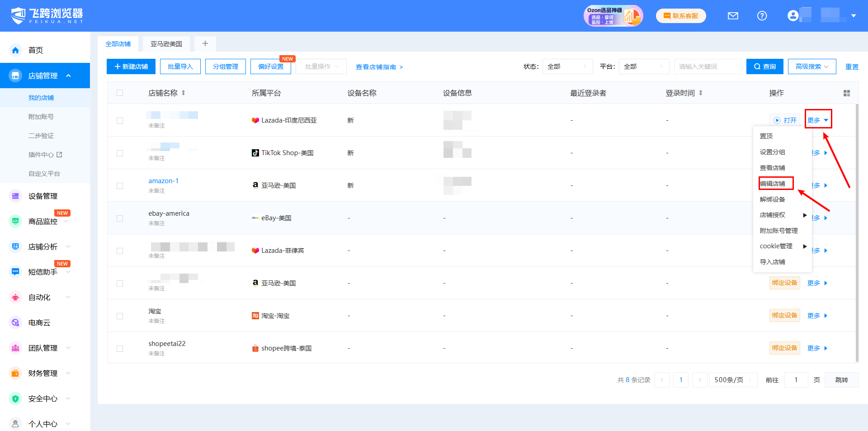This screenshot has height=431, width=868.
Task: Open the column layout grid icon
Action: click(846, 93)
